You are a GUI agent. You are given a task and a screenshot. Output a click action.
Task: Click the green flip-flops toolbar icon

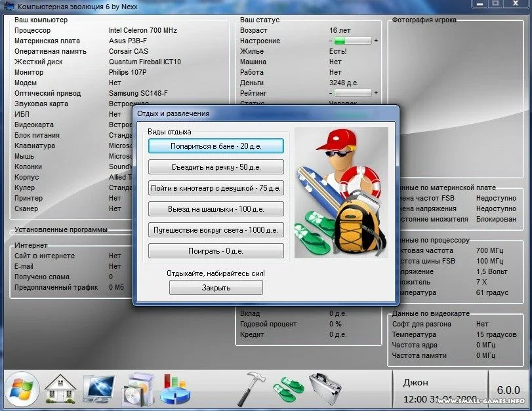(289, 388)
